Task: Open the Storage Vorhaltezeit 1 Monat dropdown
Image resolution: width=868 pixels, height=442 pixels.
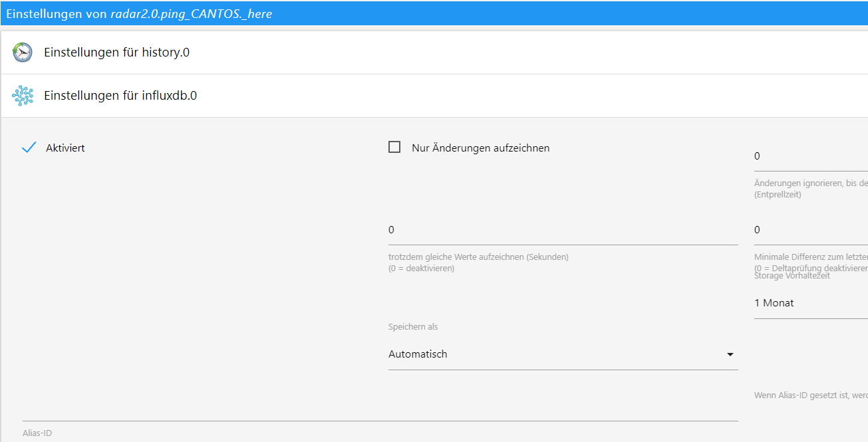Action: click(x=808, y=303)
